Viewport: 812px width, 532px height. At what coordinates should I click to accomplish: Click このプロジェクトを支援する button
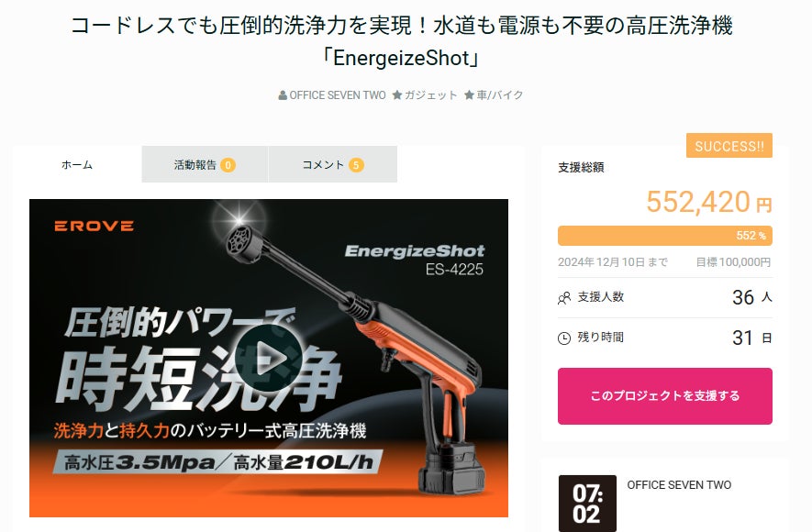[x=665, y=396]
